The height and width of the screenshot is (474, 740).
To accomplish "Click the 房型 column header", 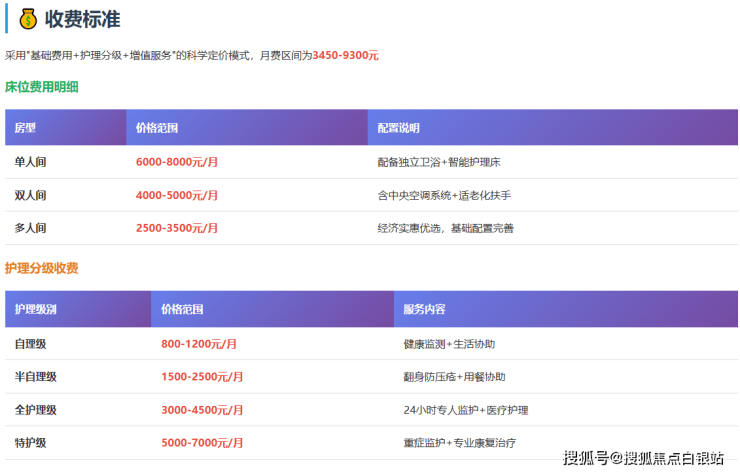I will click(25, 128).
